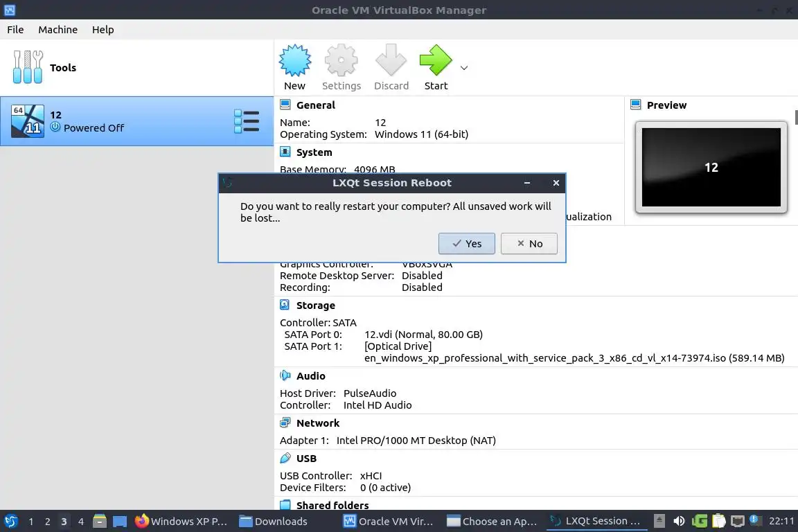This screenshot has width=798, height=532.
Task: Cancel the reboot with the No button
Action: point(529,243)
